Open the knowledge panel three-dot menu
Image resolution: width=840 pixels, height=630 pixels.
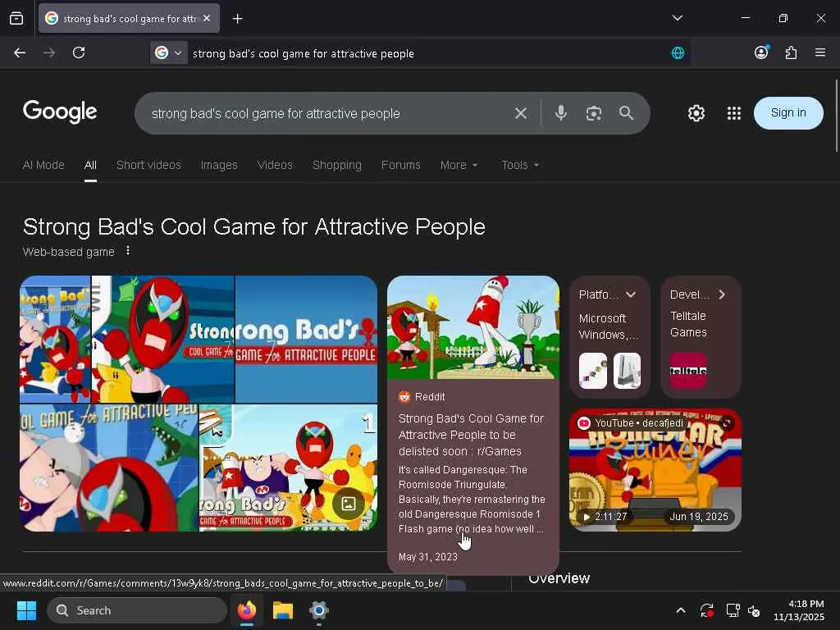127,251
